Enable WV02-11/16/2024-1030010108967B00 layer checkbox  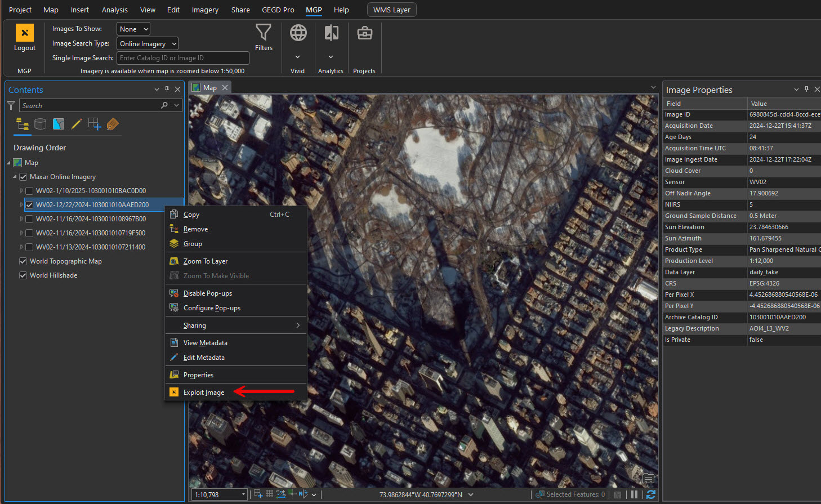point(29,219)
